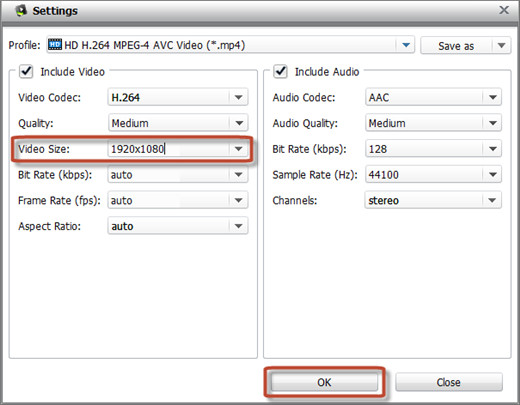Screen dimensions: 520x405
Task: Open the Sample Rate 44100 dropdown
Action: click(433, 174)
